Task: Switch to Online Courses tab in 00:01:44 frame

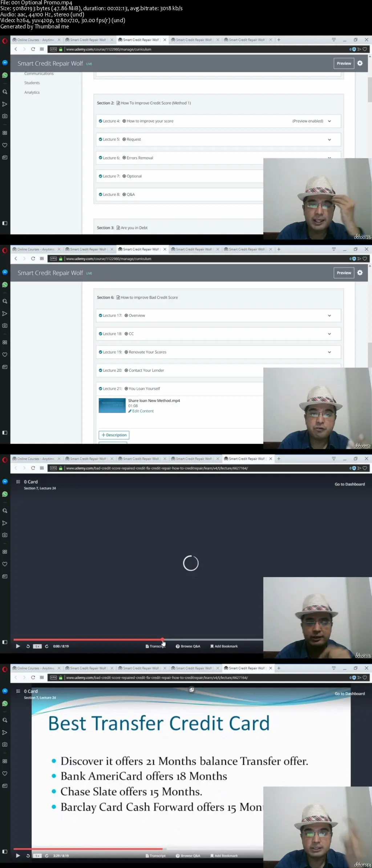Action: click(36, 668)
